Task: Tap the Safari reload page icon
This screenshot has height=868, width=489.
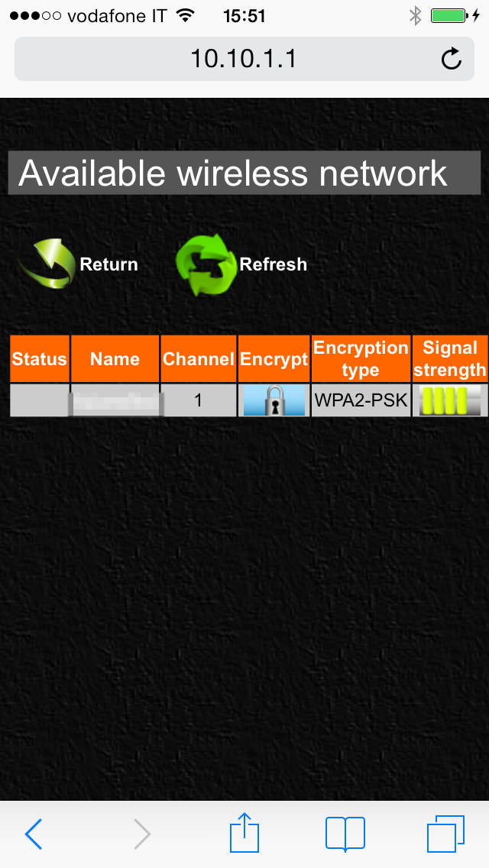Action: [452, 59]
